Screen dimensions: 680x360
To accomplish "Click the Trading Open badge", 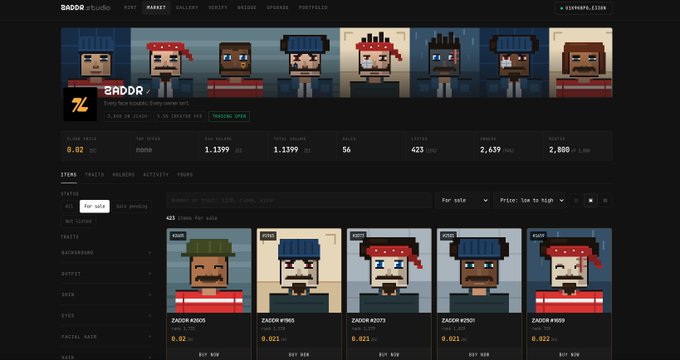I will coord(229,116).
